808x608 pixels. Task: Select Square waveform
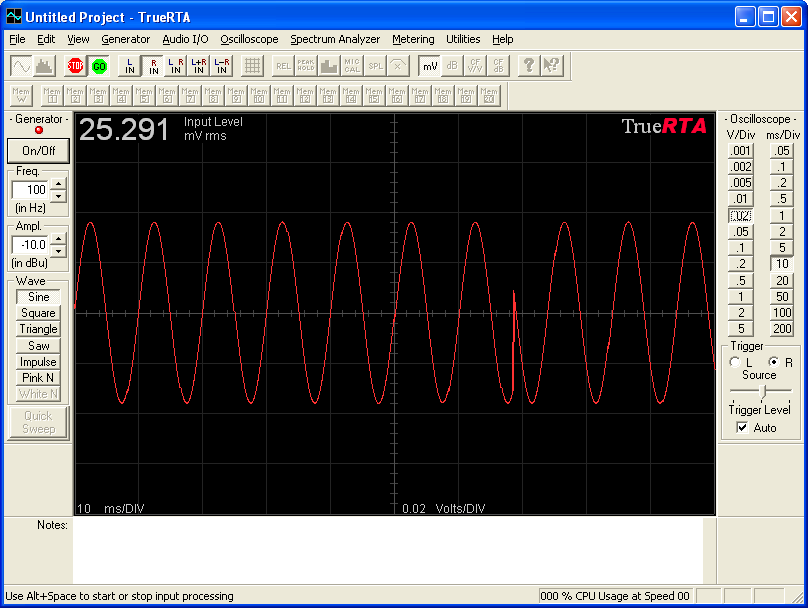click(38, 313)
